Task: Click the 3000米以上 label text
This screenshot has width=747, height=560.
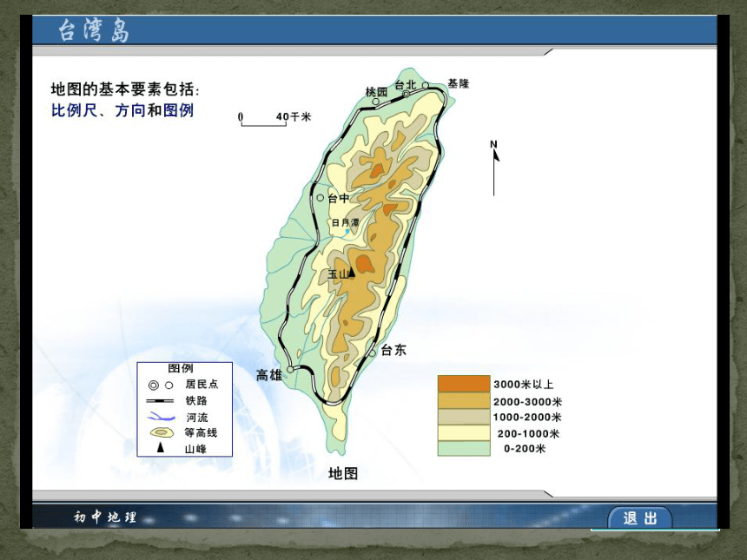Action: [523, 385]
